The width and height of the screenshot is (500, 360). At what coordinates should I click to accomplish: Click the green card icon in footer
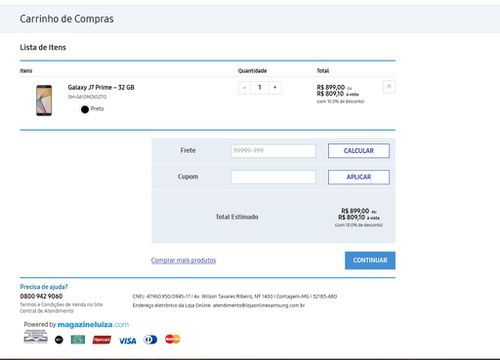[x=78, y=340]
